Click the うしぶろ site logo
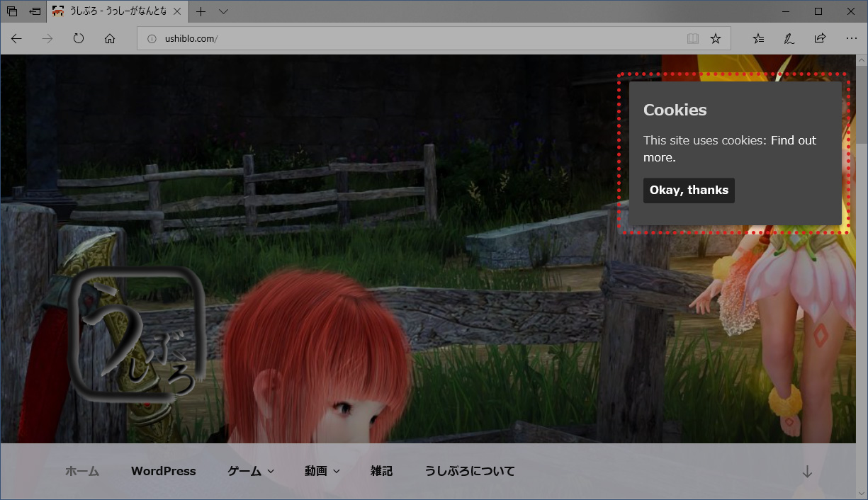The height and width of the screenshot is (500, 868). tap(138, 334)
